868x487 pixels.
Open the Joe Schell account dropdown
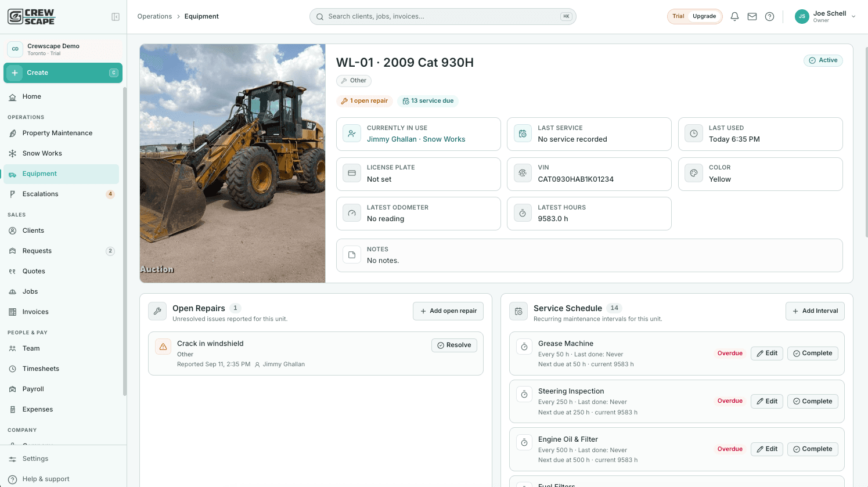pyautogui.click(x=826, y=16)
